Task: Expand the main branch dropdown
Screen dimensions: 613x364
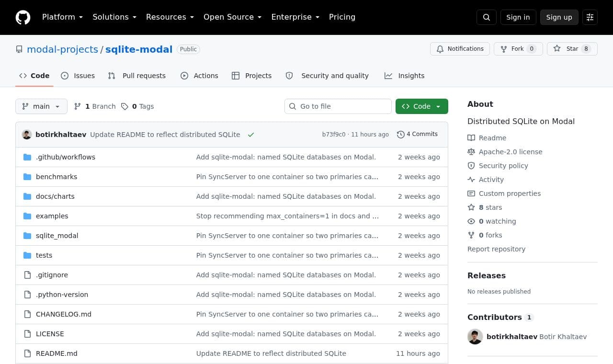Action: click(x=41, y=106)
